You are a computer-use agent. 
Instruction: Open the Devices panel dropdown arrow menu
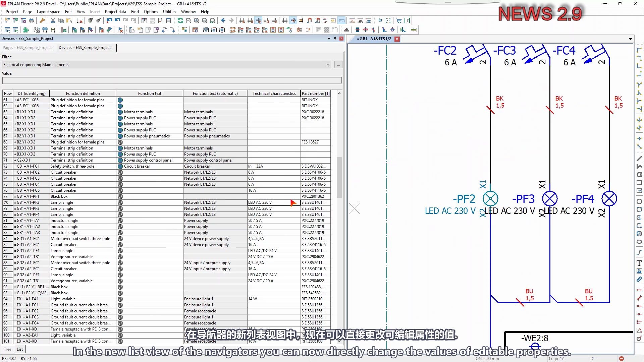tap(329, 39)
